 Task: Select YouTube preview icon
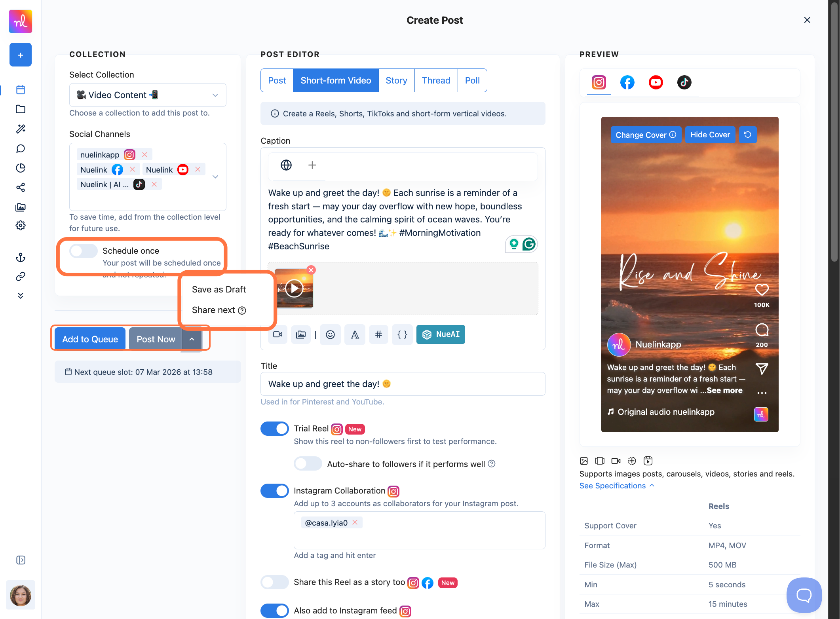click(656, 82)
